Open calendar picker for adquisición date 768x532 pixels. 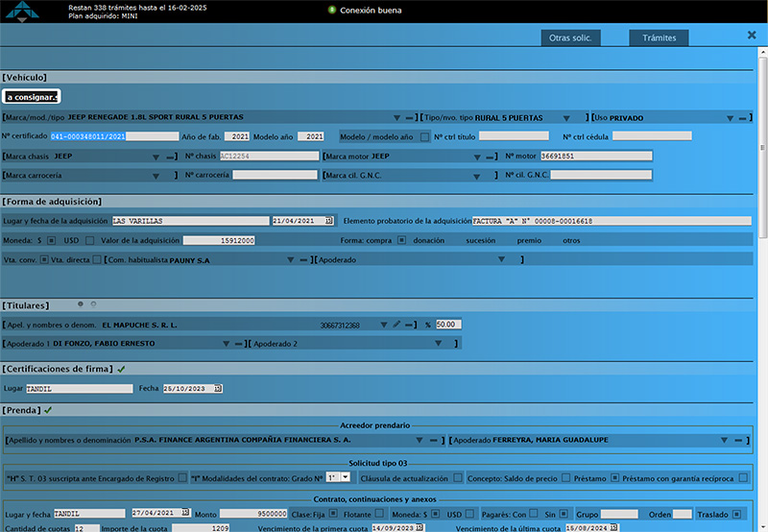(329, 221)
